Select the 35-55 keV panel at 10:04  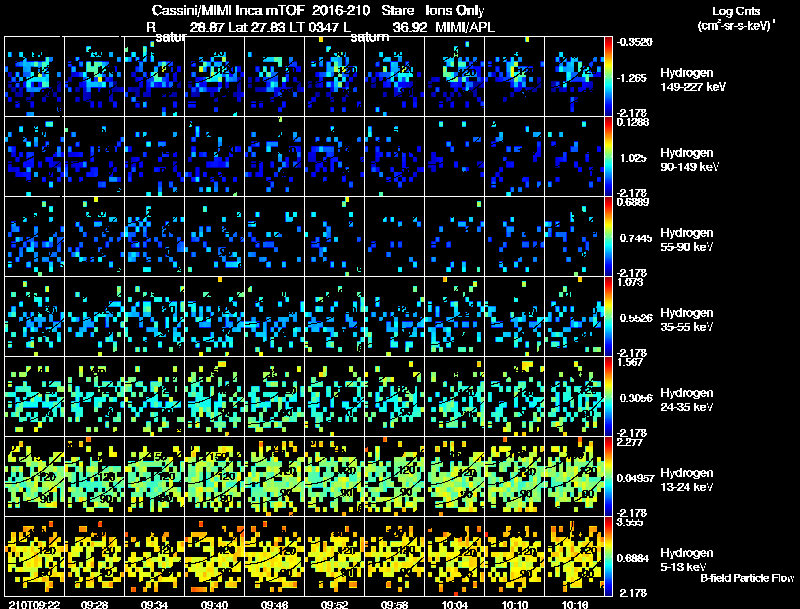click(x=455, y=316)
